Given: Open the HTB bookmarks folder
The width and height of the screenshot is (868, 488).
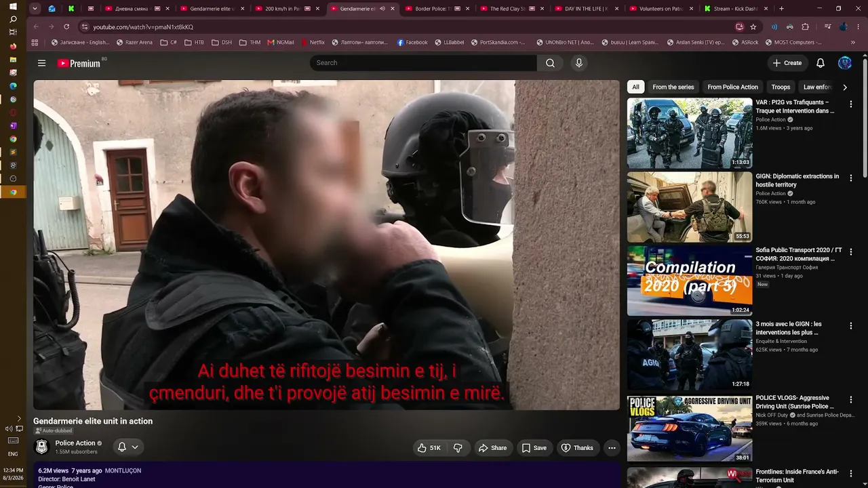Looking at the screenshot, I should [x=194, y=42].
